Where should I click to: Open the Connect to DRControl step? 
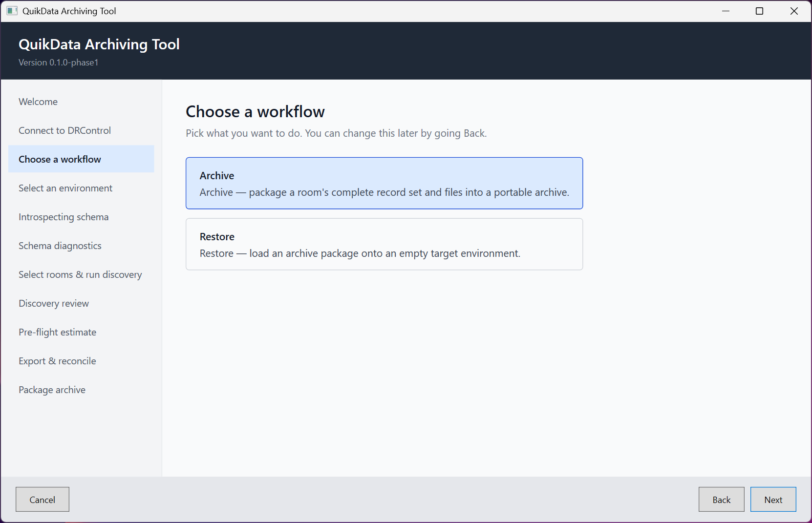click(81, 130)
